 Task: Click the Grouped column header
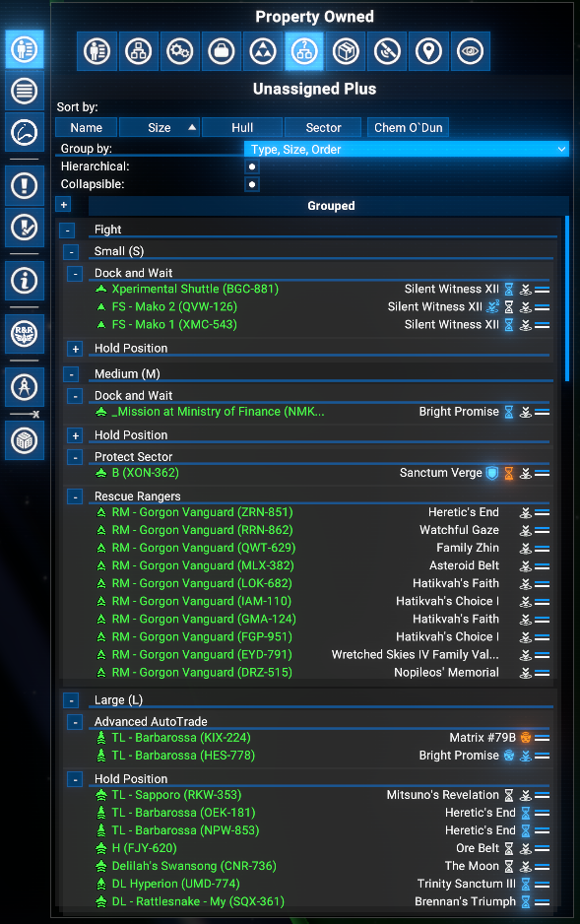pyautogui.click(x=329, y=206)
